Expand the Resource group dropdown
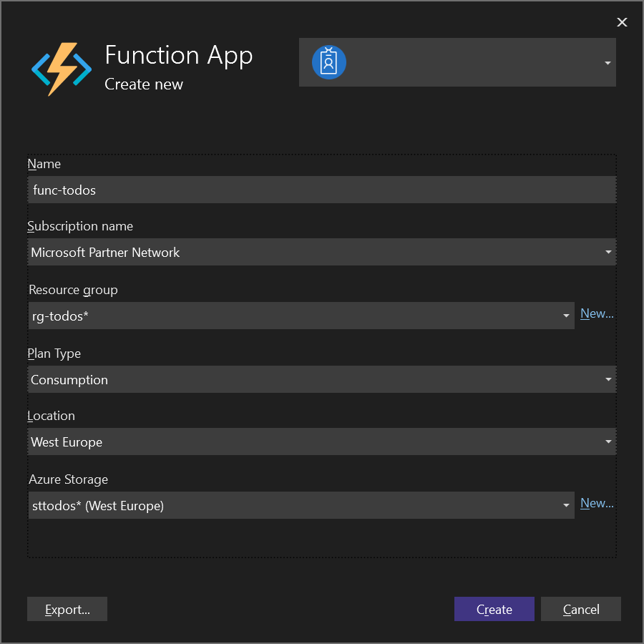The height and width of the screenshot is (644, 644). 566,315
